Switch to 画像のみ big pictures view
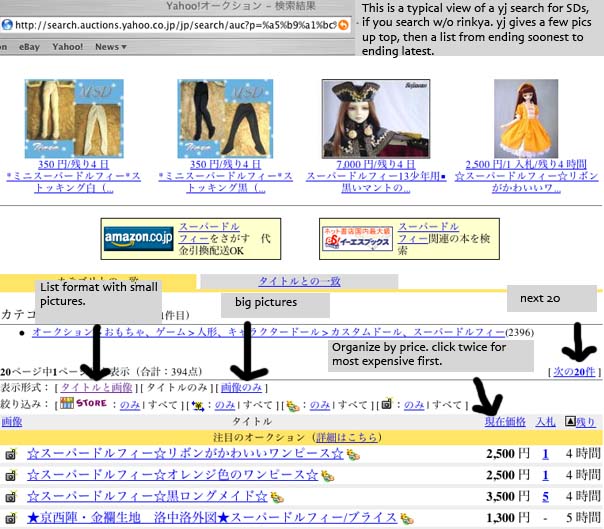This screenshot has width=604, height=529. (x=241, y=387)
